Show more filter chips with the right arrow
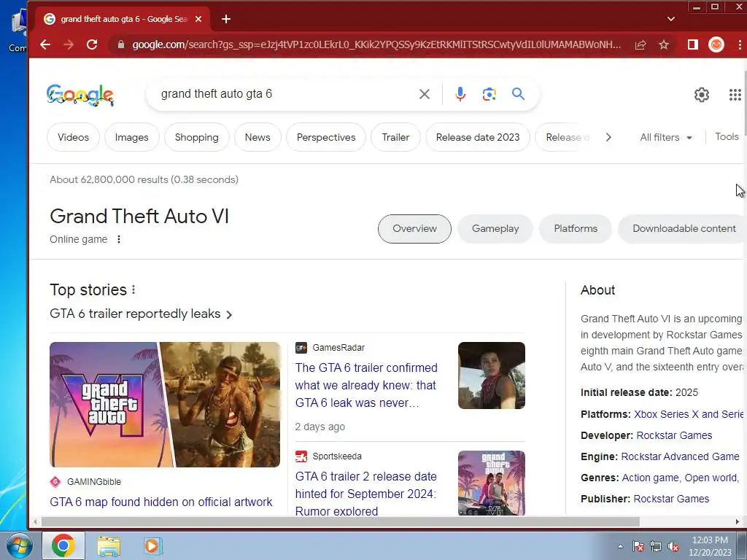This screenshot has width=747, height=560. point(608,137)
